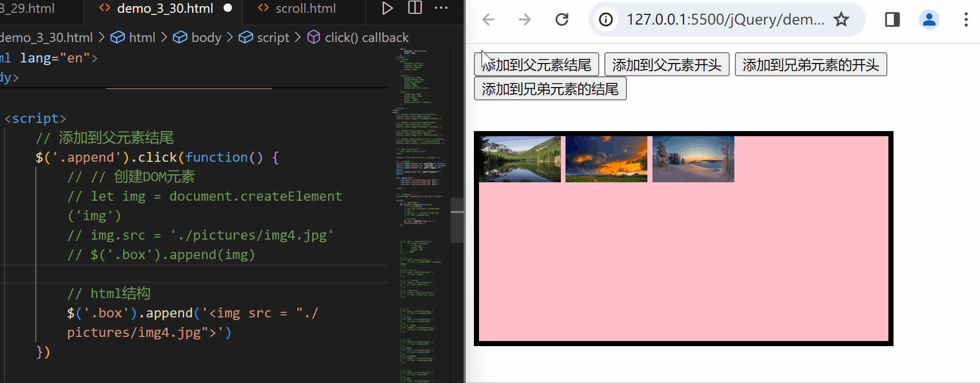Click the 添加到父元素开头 button

667,65
